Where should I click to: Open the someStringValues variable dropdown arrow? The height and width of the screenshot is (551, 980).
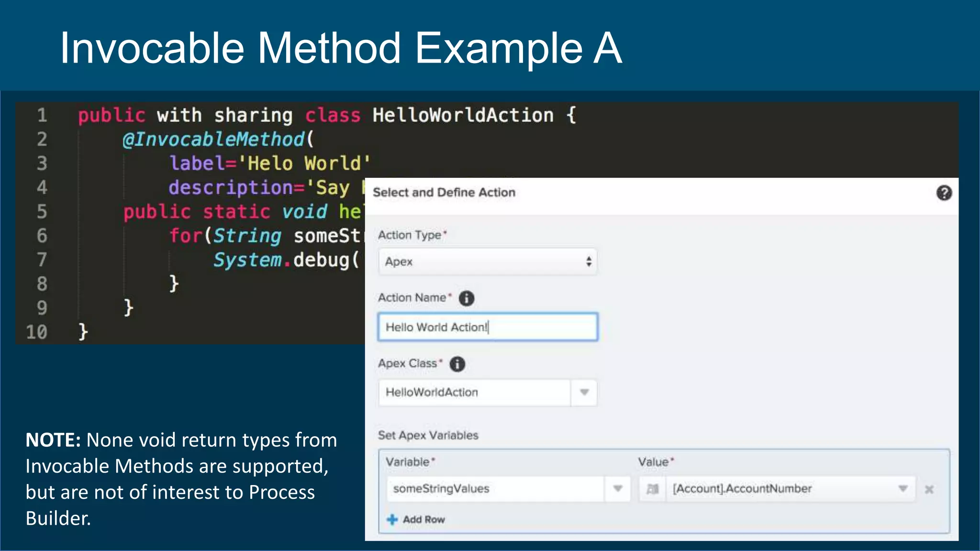click(618, 489)
